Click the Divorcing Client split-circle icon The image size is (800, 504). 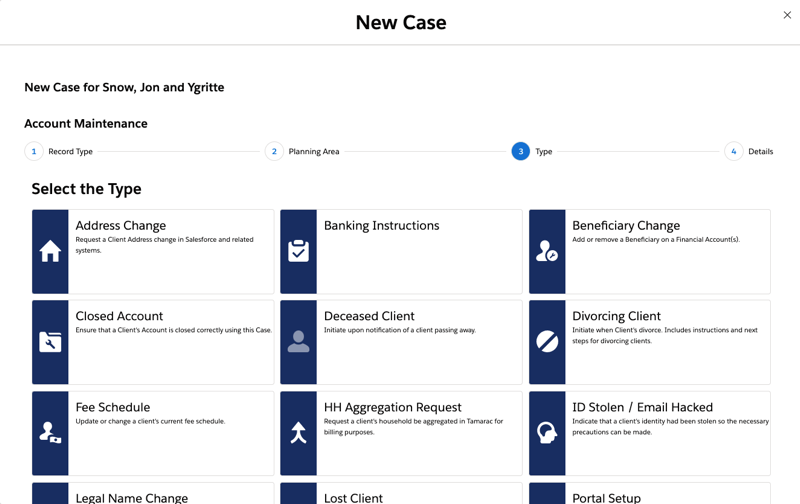click(x=547, y=343)
